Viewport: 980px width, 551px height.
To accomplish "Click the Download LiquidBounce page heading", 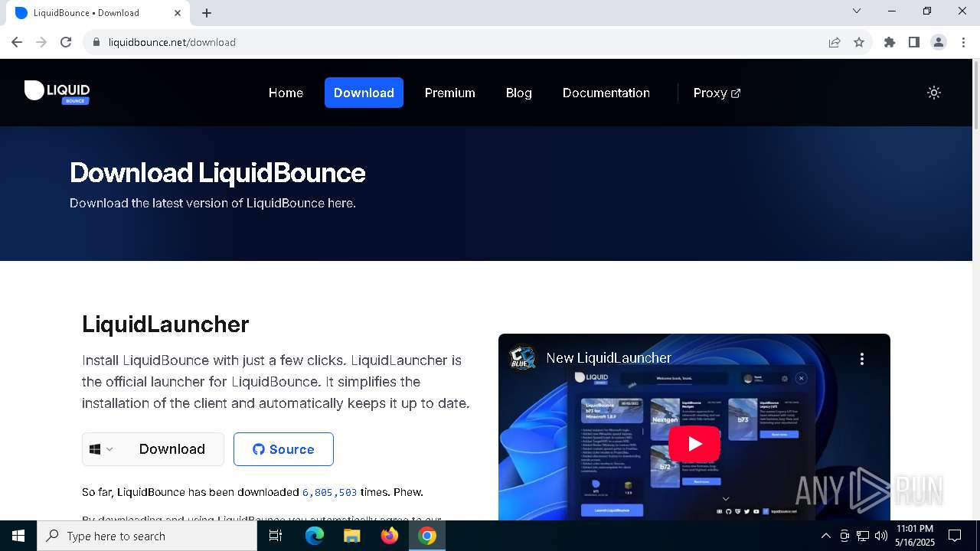I will click(217, 173).
